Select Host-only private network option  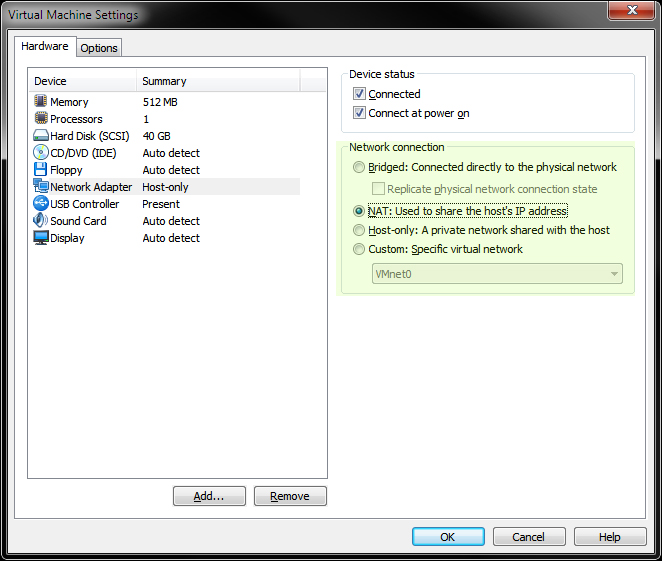360,230
